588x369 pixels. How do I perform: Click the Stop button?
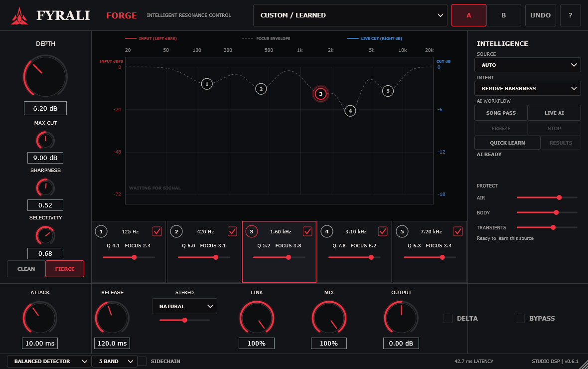point(554,128)
